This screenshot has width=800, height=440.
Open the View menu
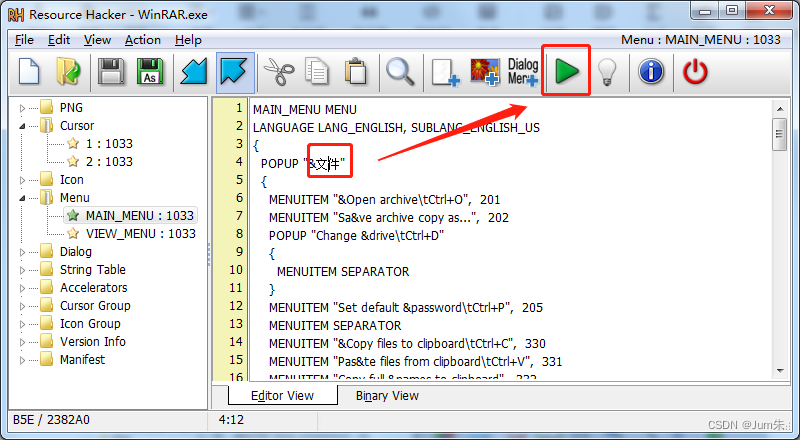coord(97,40)
